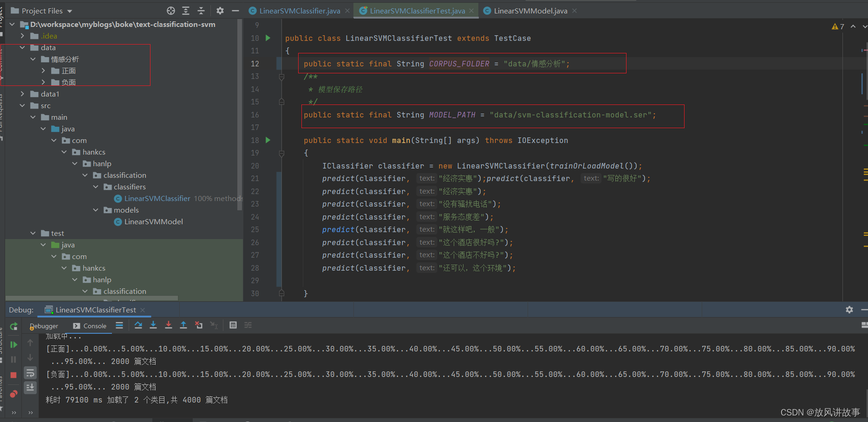Switch to LinearSVMClassifier.java tab
This screenshot has width=868, height=422.
pos(300,11)
